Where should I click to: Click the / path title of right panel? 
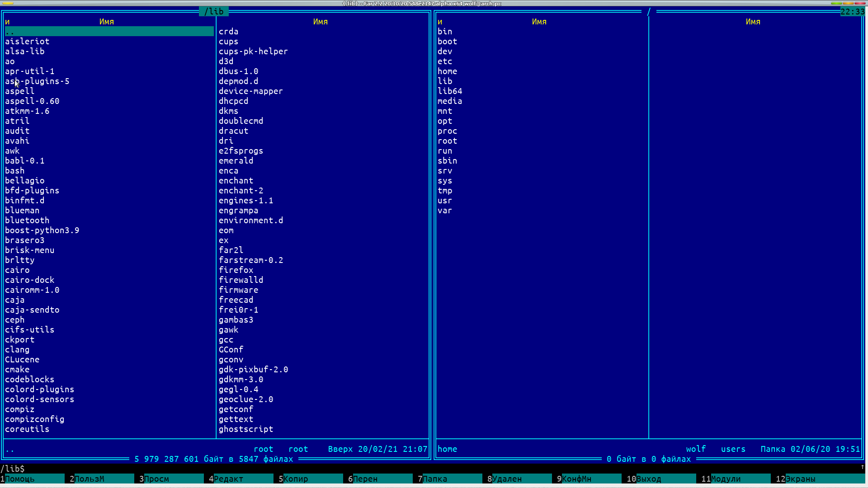coord(649,12)
